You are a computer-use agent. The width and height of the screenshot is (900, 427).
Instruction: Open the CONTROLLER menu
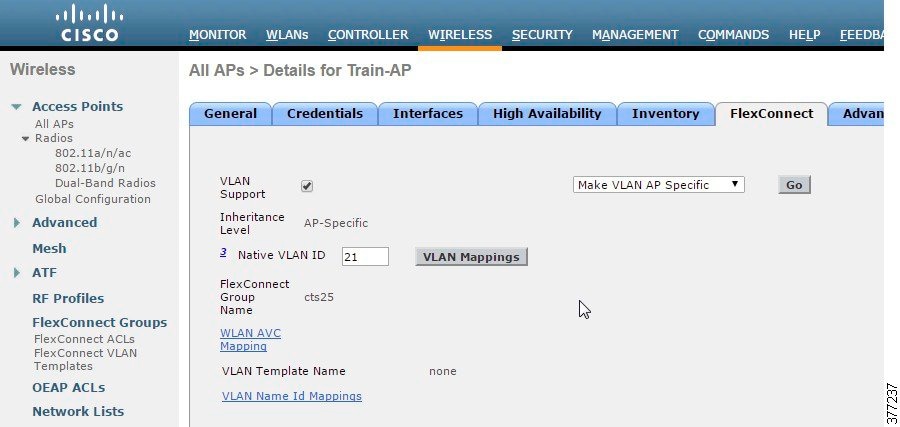click(x=368, y=34)
